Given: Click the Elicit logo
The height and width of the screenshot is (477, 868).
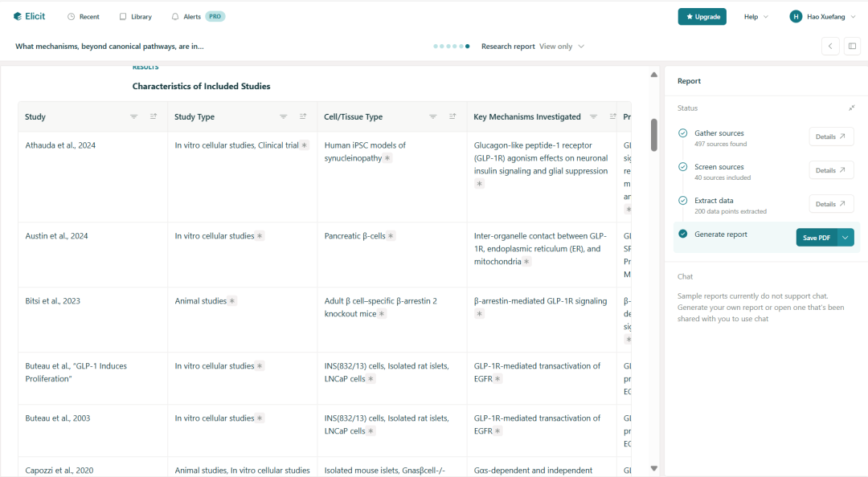Looking at the screenshot, I should [x=29, y=16].
